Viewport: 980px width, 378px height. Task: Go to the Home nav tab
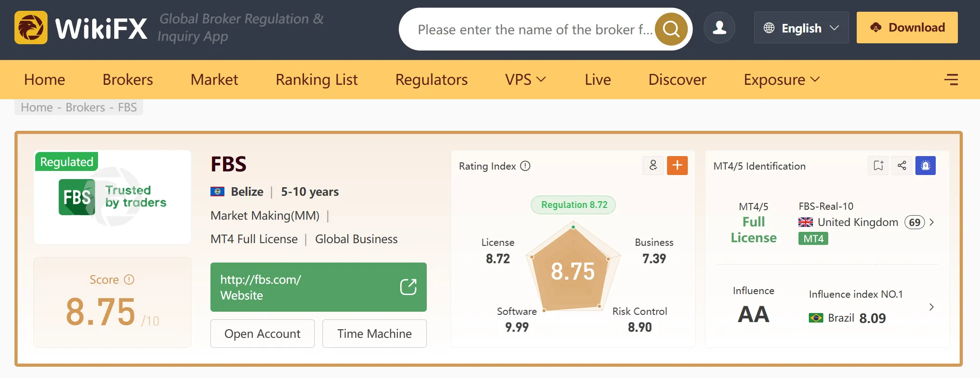tap(45, 80)
